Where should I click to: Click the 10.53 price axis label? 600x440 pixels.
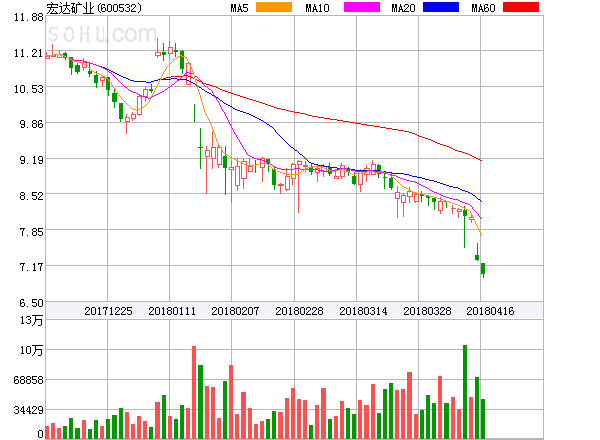29,89
